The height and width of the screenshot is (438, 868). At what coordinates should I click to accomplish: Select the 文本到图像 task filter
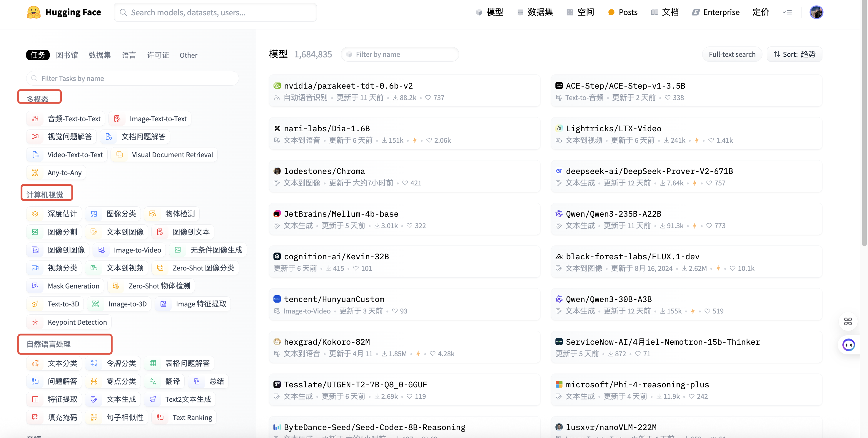(117, 232)
